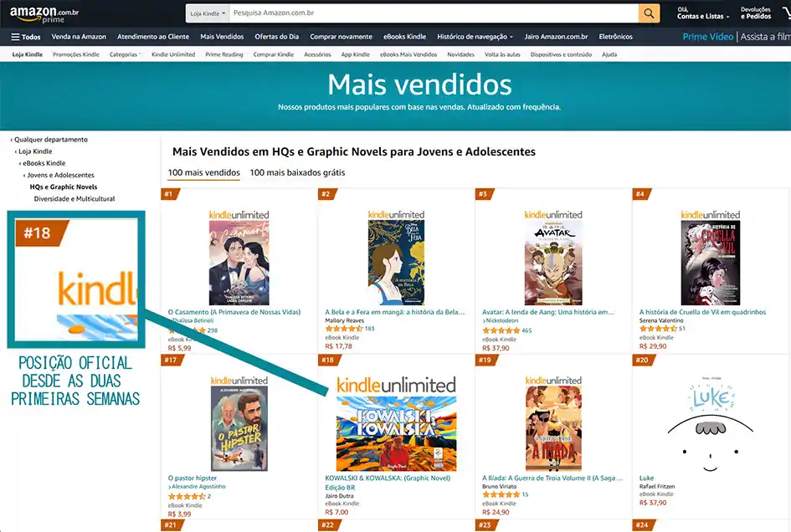Select Diversidade e Multicultural subcategory
Viewport: 791px width, 532px height.
click(x=74, y=199)
